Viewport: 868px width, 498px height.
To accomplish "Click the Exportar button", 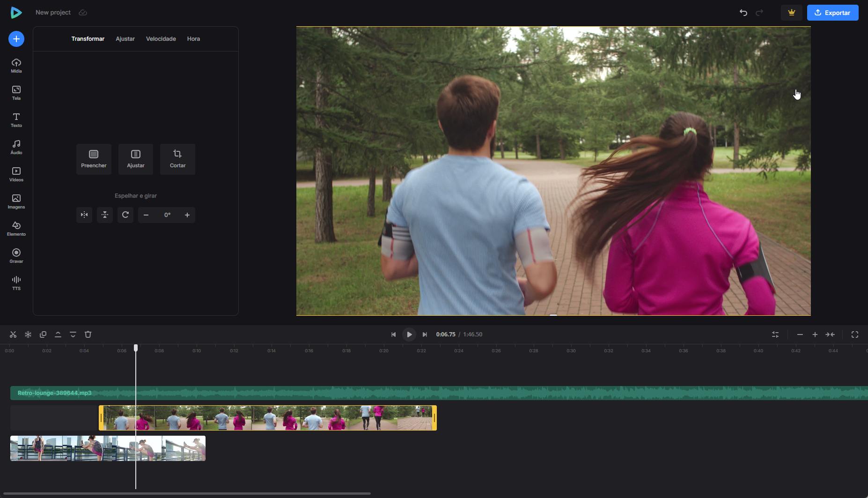I will pos(832,13).
